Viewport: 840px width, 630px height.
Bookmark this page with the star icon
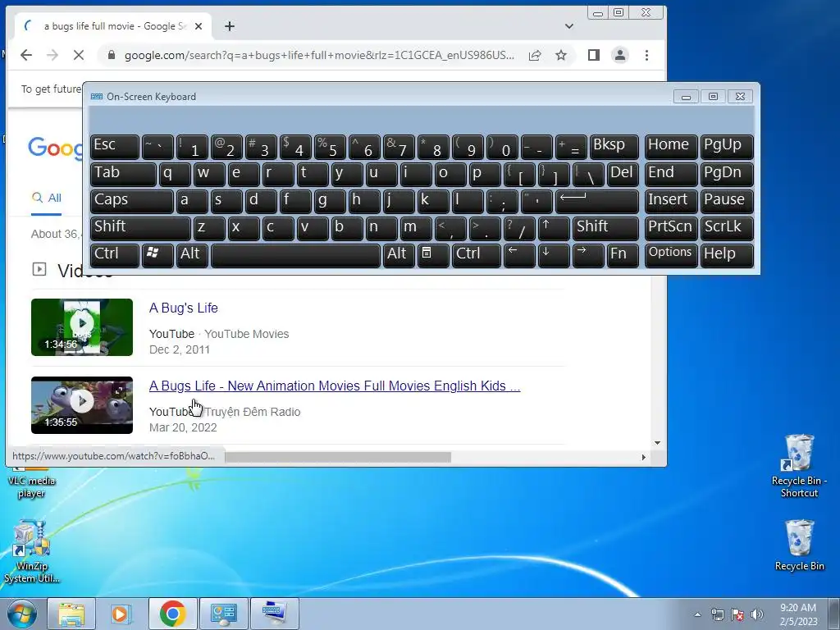tap(560, 55)
